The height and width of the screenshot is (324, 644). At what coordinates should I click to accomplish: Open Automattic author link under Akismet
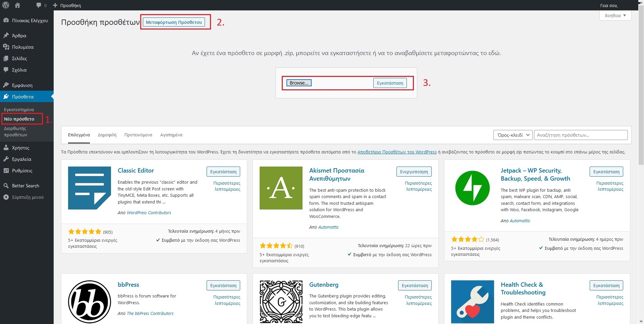tap(328, 227)
